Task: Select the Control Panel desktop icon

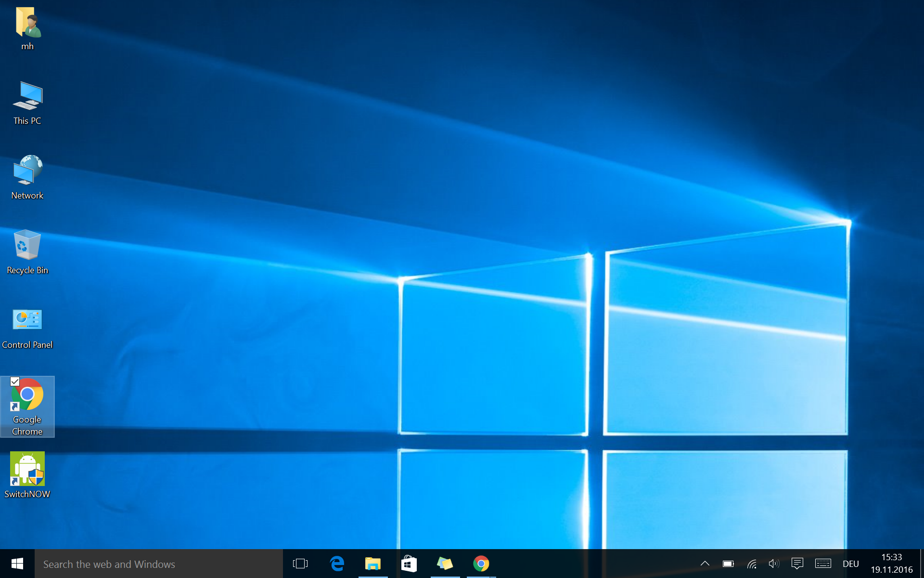Action: (27, 320)
